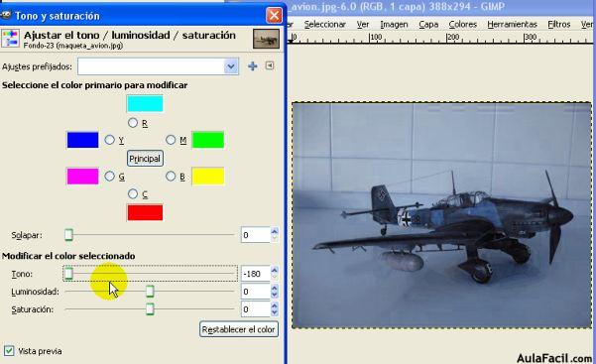
Task: Click the horizontal ruler in GIMP window
Action: 441,38
